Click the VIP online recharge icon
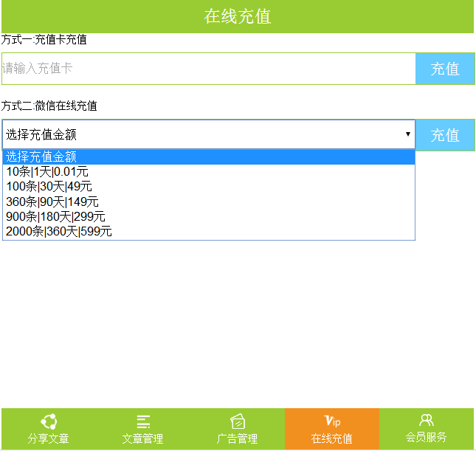476x451 pixels. coord(332,421)
